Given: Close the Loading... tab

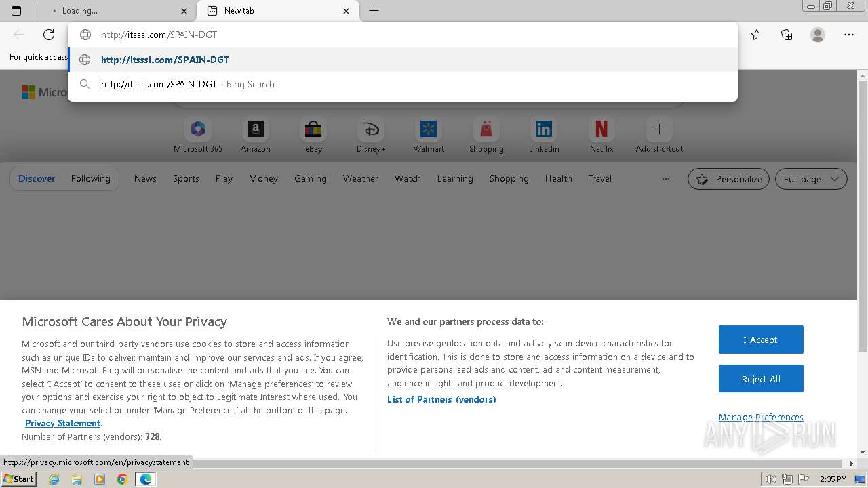Looking at the screenshot, I should [184, 11].
